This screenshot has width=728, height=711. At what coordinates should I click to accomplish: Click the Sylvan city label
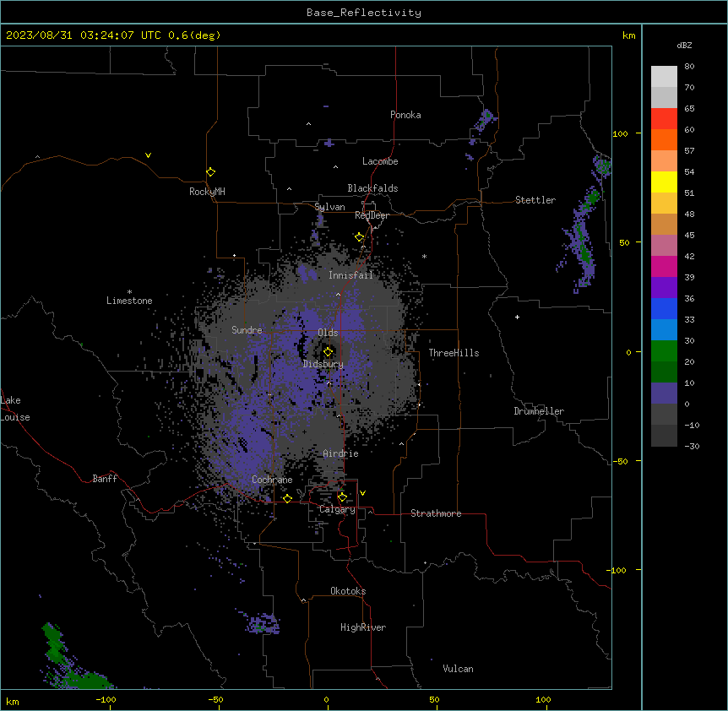pos(329,207)
